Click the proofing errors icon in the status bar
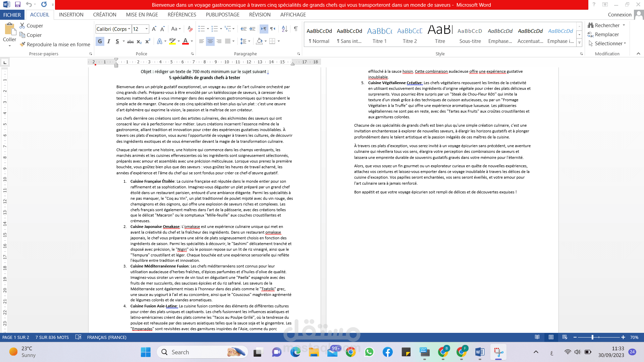Screen dimensions: 644x362 click(78, 337)
